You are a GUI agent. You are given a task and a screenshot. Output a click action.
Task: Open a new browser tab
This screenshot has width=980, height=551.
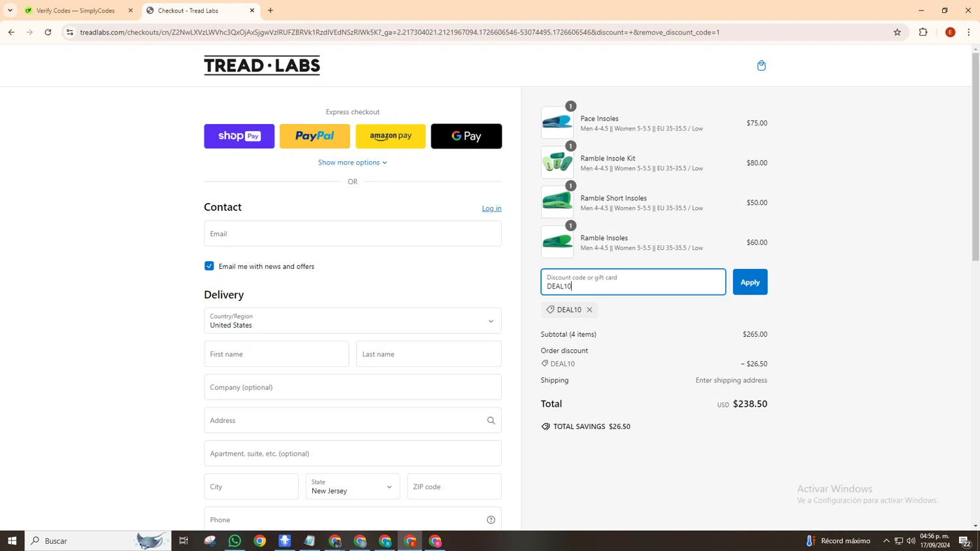(270, 10)
